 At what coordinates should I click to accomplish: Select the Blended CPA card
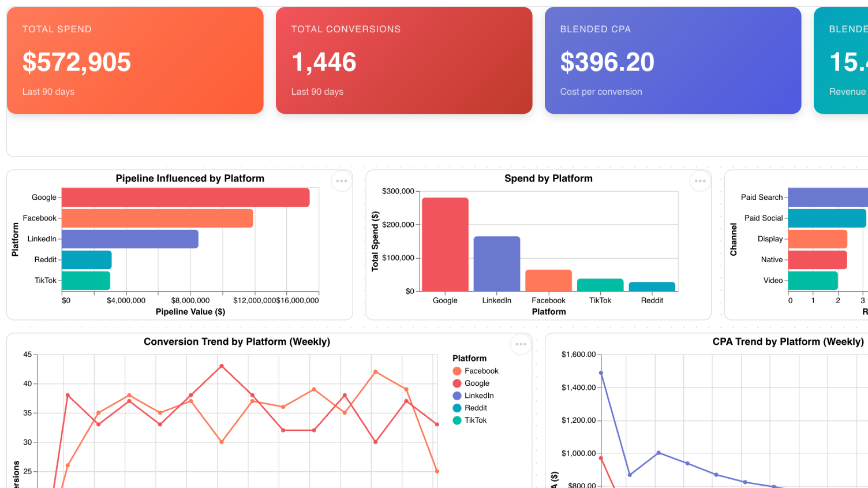coord(673,61)
